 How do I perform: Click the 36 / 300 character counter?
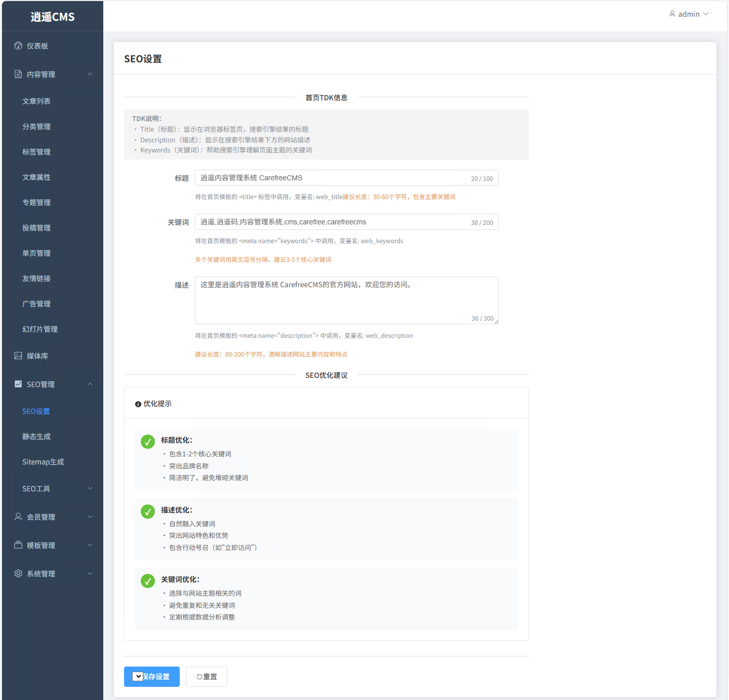tap(482, 319)
